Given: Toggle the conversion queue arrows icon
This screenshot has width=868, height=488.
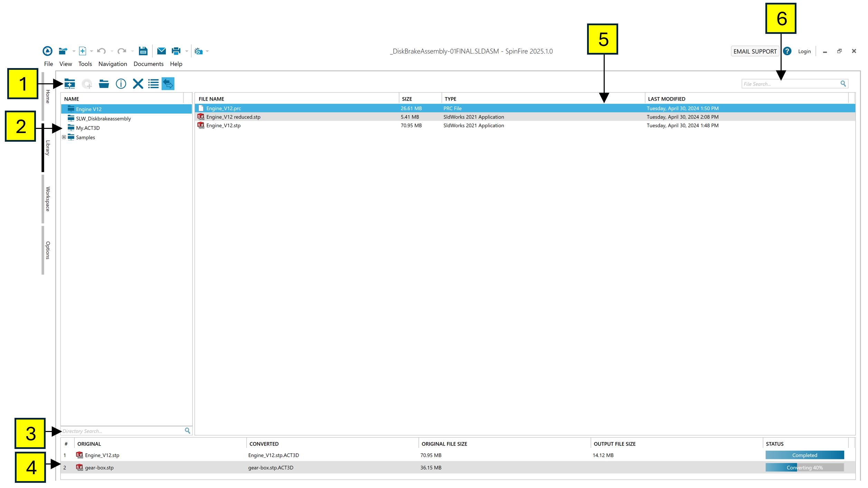Looking at the screenshot, I should pyautogui.click(x=168, y=84).
